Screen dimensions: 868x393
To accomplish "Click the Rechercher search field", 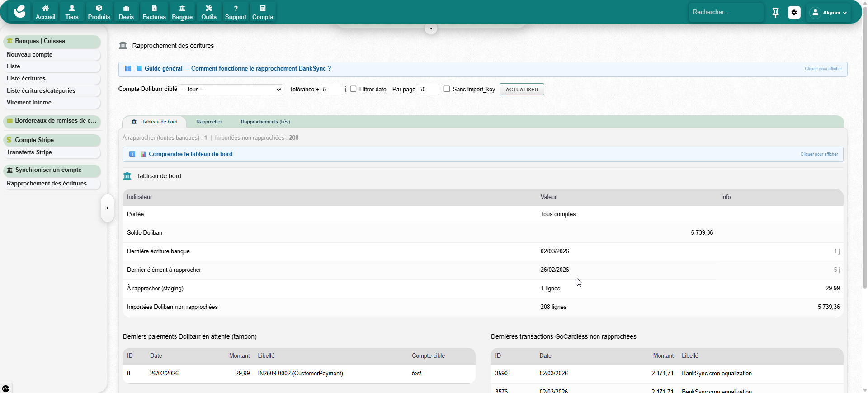I will [725, 12].
